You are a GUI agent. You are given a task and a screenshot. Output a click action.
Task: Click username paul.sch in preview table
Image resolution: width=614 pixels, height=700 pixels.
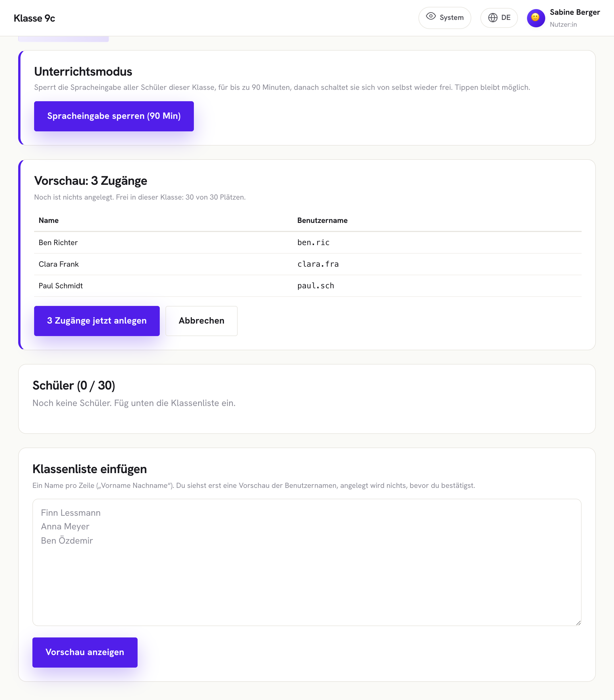pos(316,286)
